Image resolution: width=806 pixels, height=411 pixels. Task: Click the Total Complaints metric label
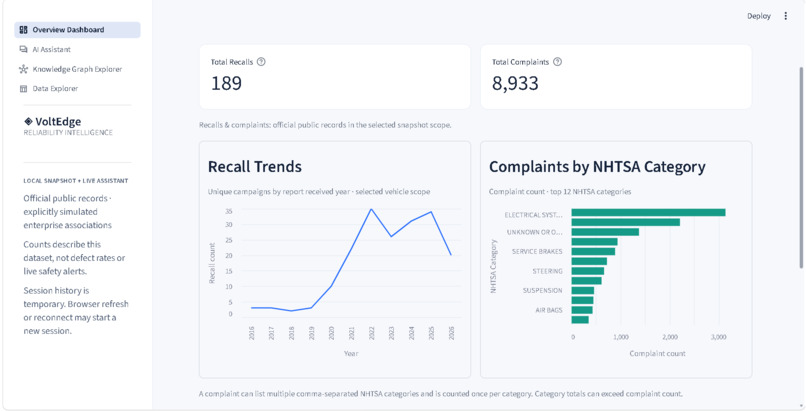tap(520, 62)
